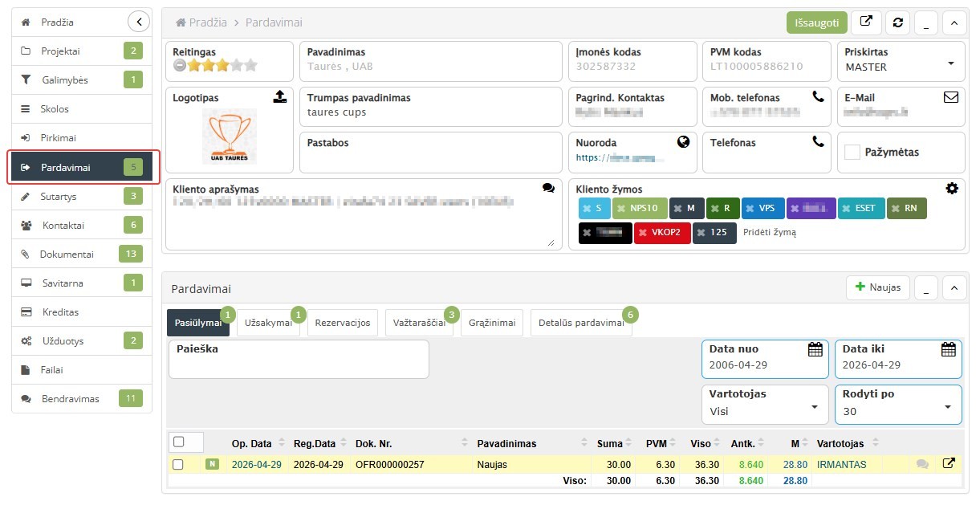Open calendar icon in Data iki
980x505 pixels.
pos(948,348)
